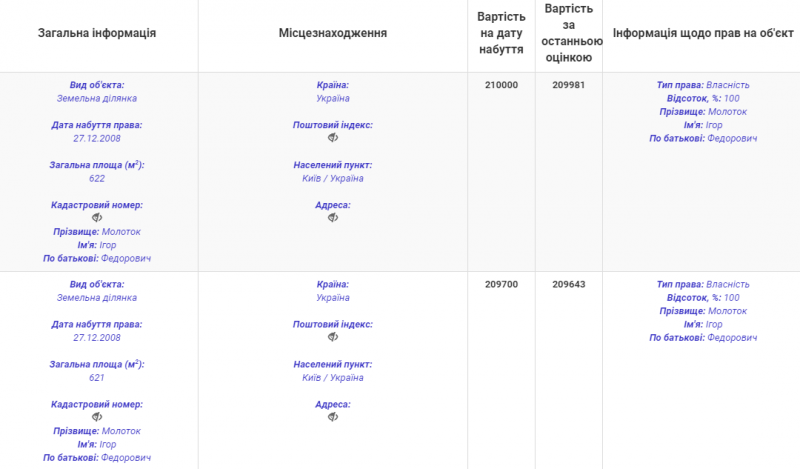Click hidden address icon in first row
Screen dimensions: 800x469
333,218
